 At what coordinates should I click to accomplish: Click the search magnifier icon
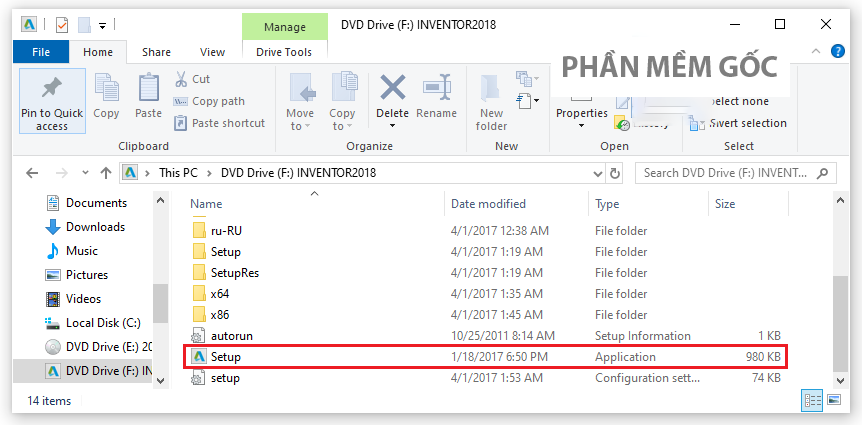coord(822,173)
